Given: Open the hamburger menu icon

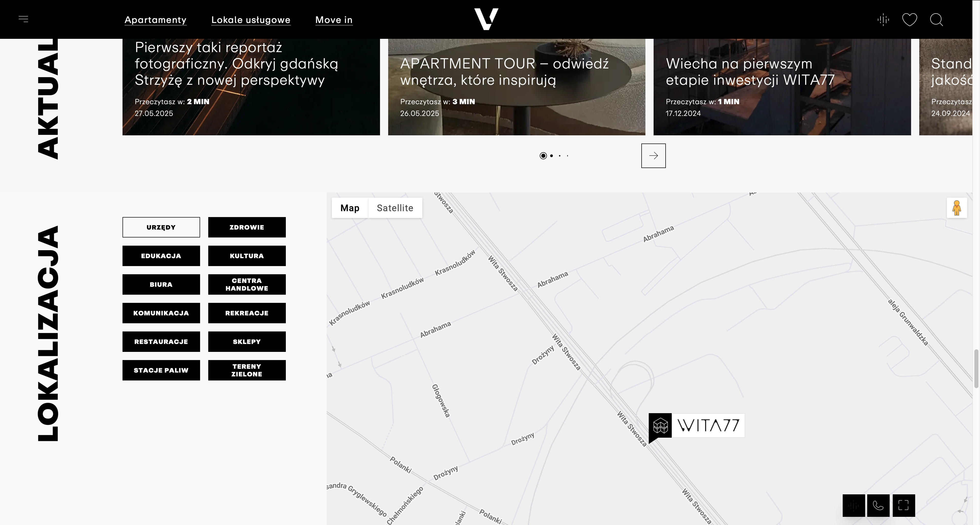Looking at the screenshot, I should (23, 19).
